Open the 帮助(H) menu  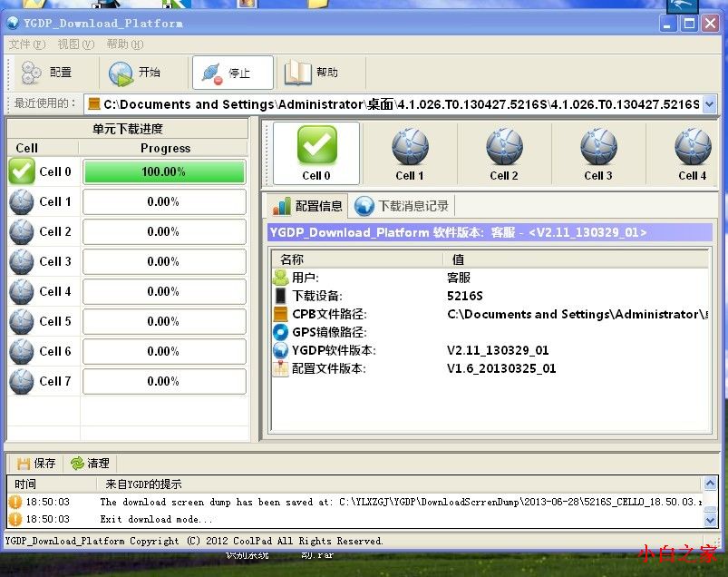coord(125,44)
